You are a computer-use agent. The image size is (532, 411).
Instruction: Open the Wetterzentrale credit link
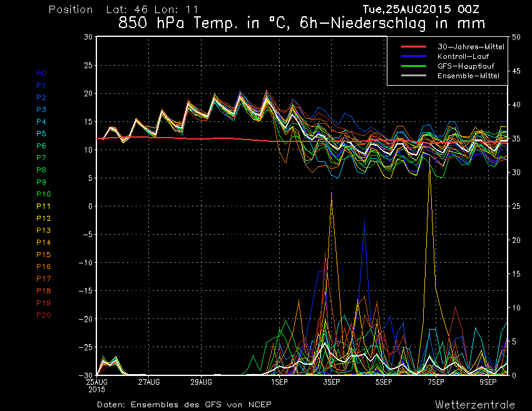[x=475, y=404]
